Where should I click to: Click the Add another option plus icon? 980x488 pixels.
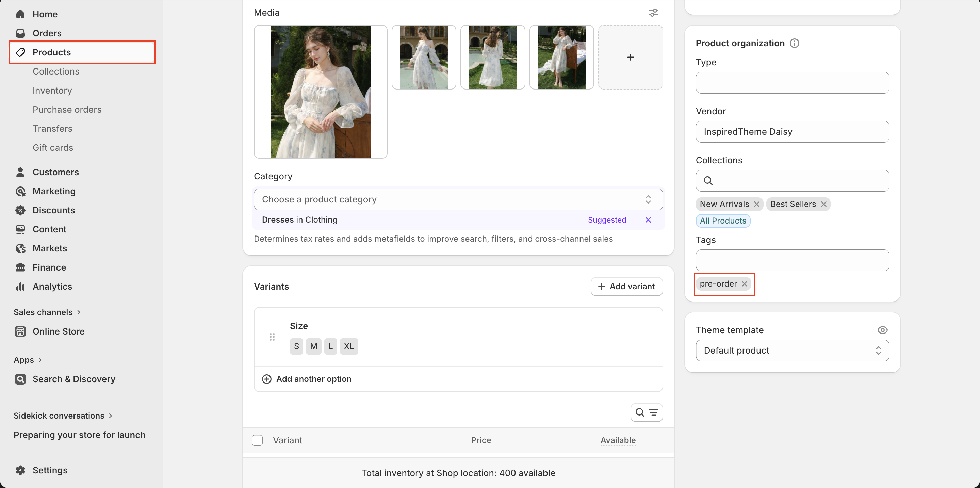click(267, 379)
